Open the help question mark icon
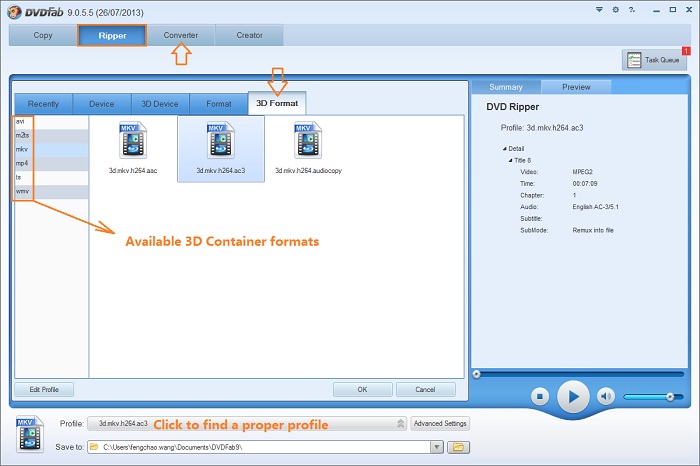The height and width of the screenshot is (466, 700). click(632, 10)
